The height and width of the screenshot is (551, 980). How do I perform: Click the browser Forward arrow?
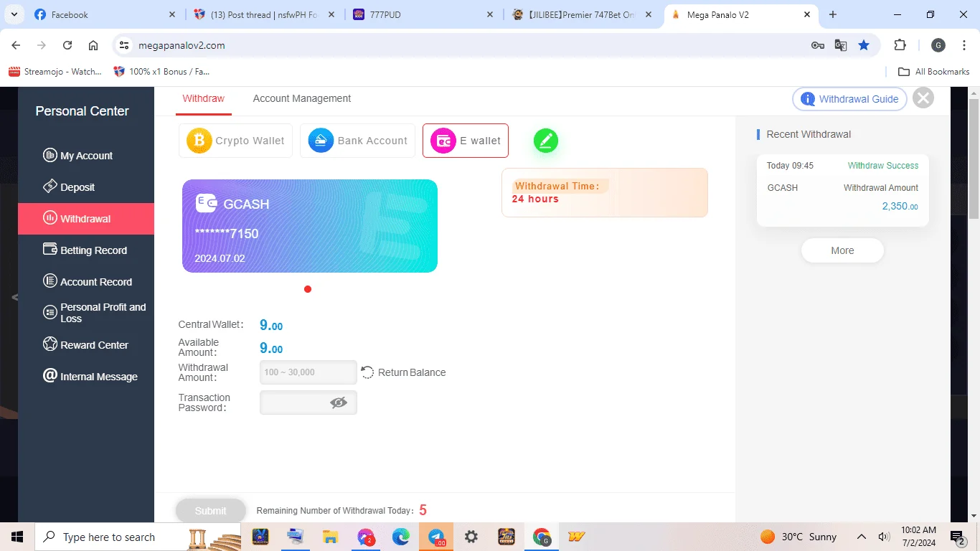(x=42, y=45)
